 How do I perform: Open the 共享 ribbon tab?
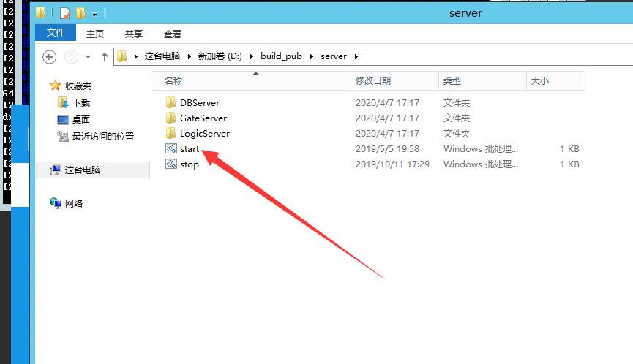click(x=134, y=34)
